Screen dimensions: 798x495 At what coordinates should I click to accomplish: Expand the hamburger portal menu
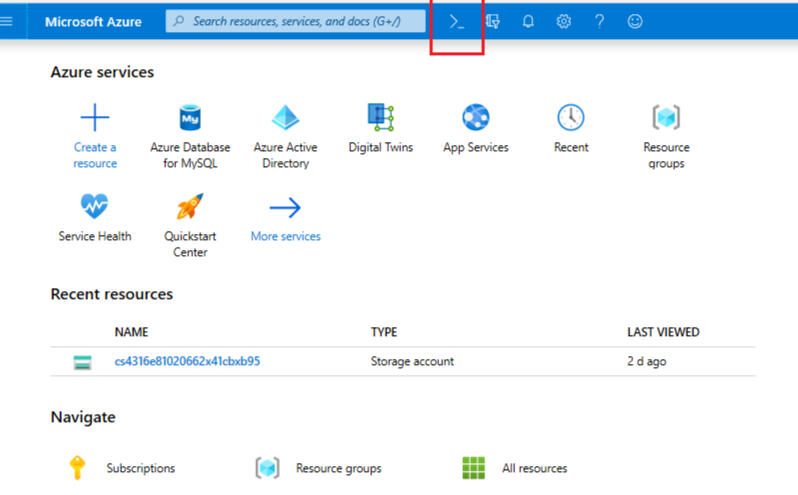click(x=7, y=21)
